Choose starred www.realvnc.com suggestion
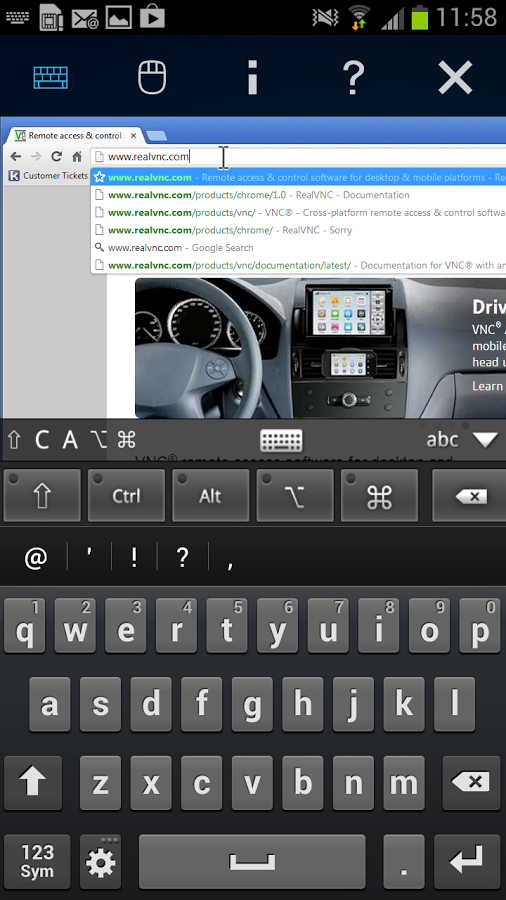The image size is (506, 900). click(x=298, y=177)
